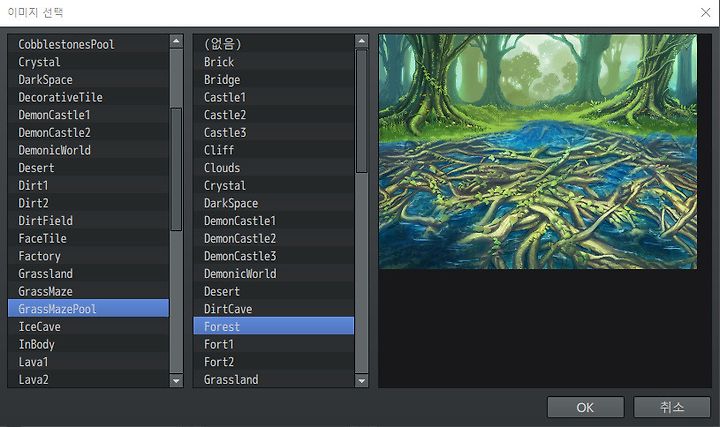Select Lava1 in the left list

pyautogui.click(x=88, y=362)
